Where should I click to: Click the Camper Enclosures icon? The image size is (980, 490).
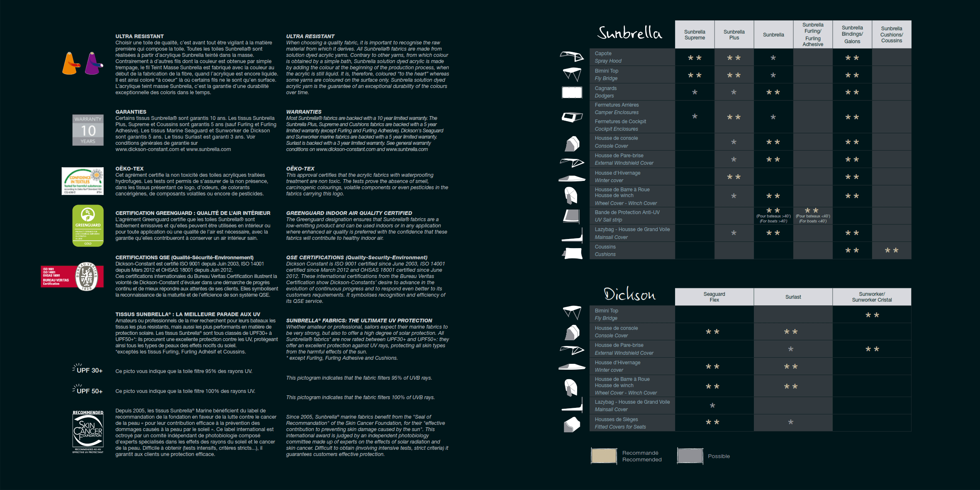point(572,117)
